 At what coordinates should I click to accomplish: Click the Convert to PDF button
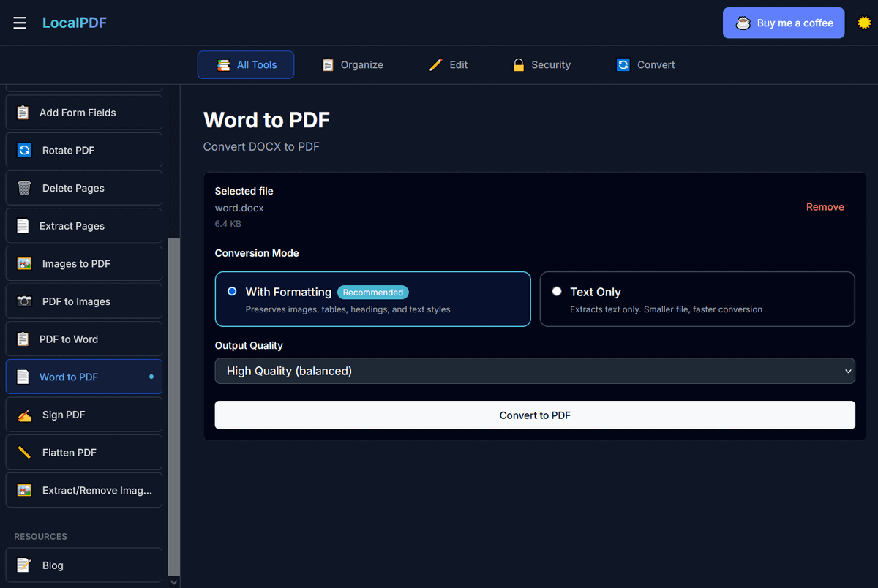(534, 415)
